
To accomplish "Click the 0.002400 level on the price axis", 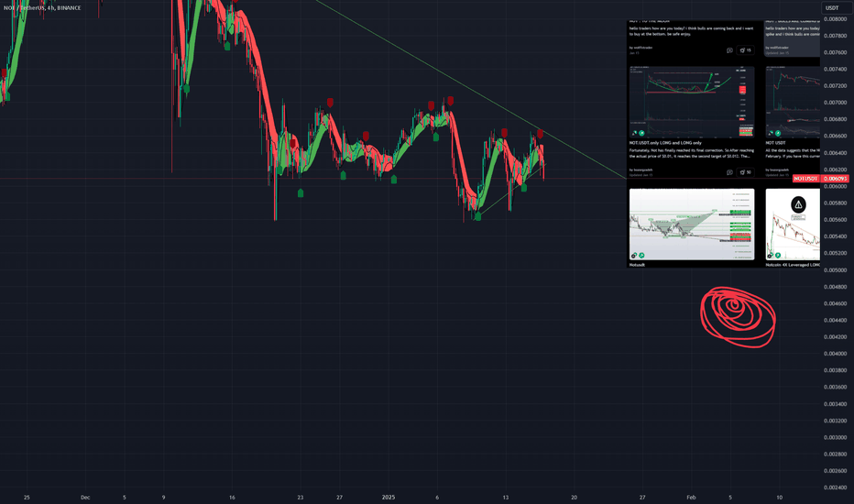I will 835,488.
